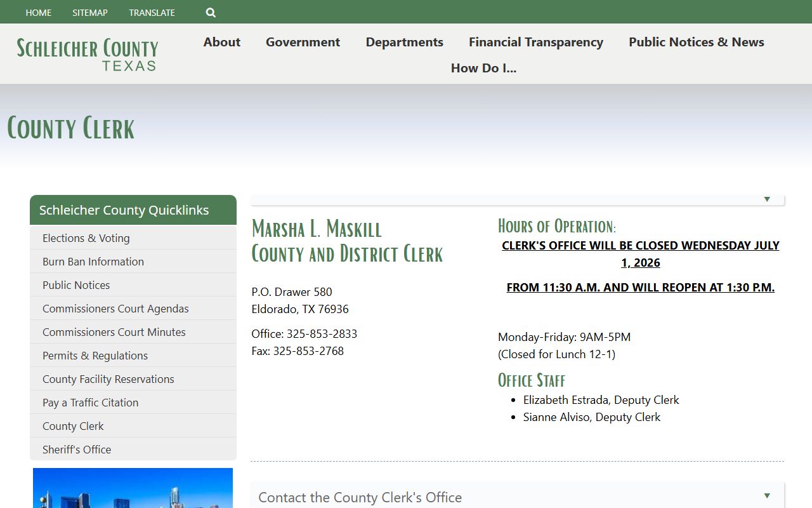812x508 pixels.
Task: Open County Facility Reservations quicklink
Action: 133,379
